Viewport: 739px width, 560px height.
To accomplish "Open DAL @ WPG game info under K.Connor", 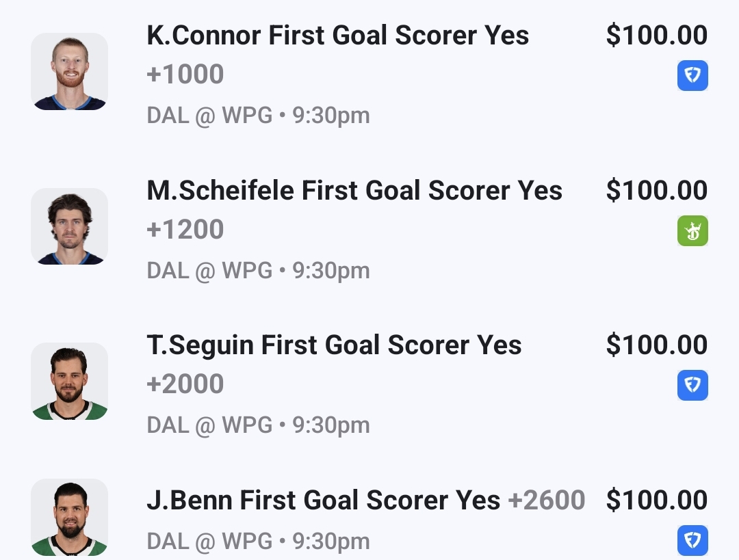I will [258, 116].
